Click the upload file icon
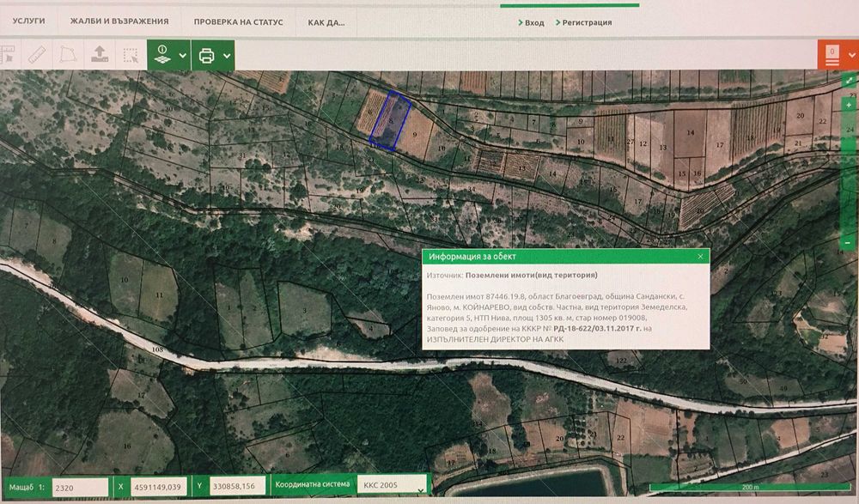 pyautogui.click(x=100, y=56)
